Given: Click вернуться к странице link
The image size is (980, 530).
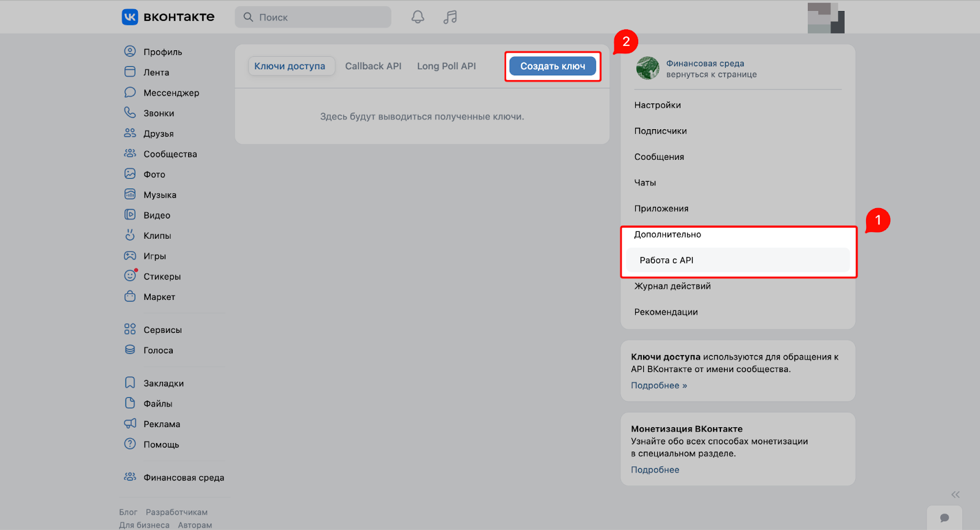Looking at the screenshot, I should (712, 74).
